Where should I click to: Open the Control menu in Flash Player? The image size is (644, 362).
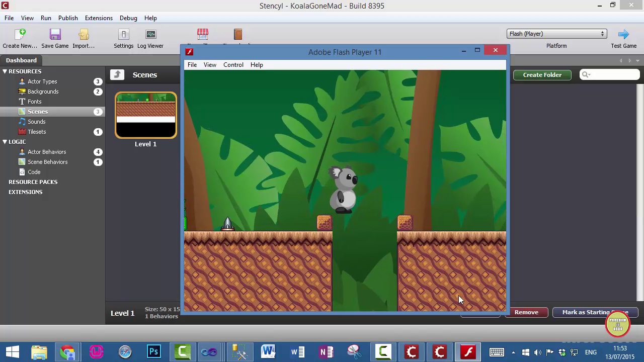coord(233,65)
